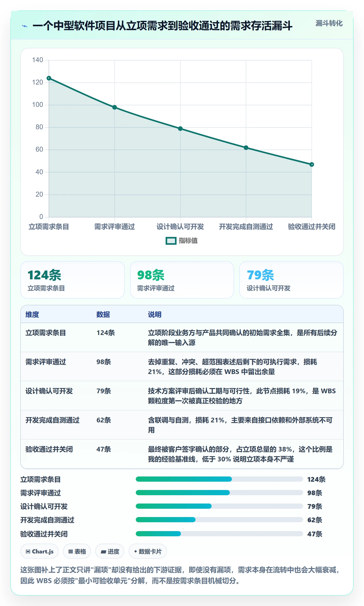This screenshot has width=364, height=606.
Task: Select the 进度 tag chip
Action: pyautogui.click(x=110, y=551)
